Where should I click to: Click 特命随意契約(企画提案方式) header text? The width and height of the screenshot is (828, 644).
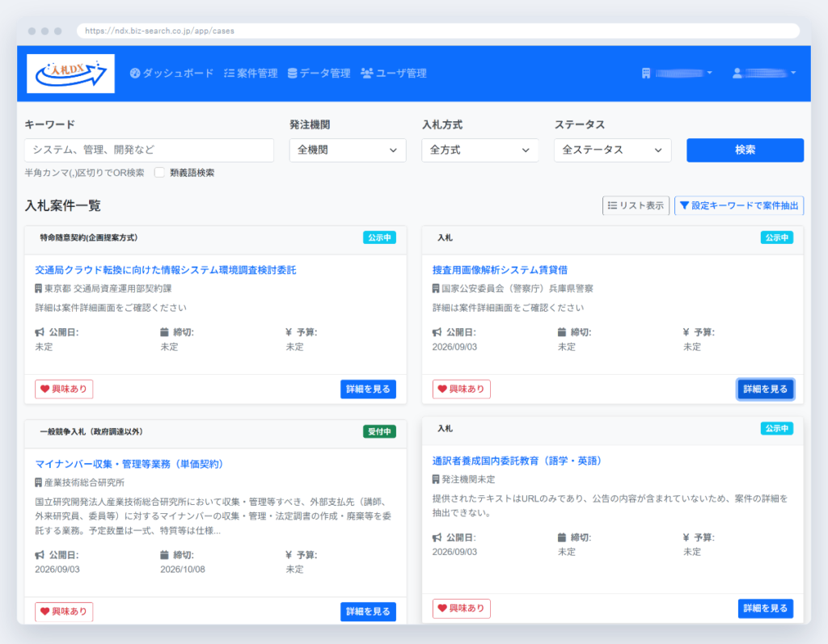pos(89,238)
